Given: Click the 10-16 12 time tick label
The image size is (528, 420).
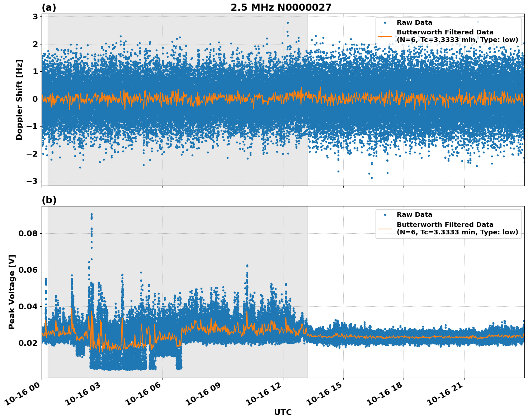Looking at the screenshot, I should [x=265, y=395].
